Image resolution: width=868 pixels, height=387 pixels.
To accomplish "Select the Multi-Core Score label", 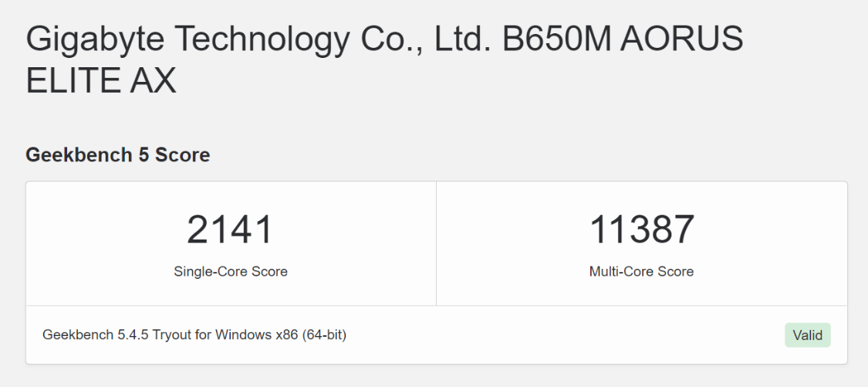I will click(642, 271).
